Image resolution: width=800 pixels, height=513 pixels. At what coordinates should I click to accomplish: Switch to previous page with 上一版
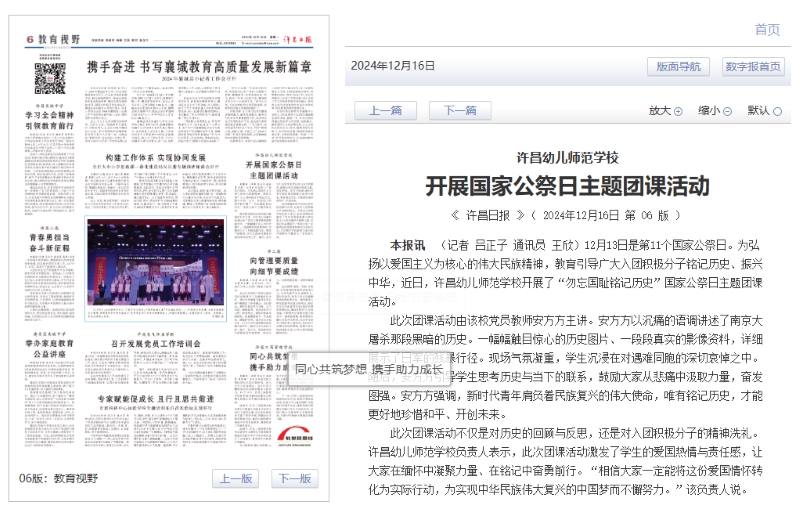[236, 479]
